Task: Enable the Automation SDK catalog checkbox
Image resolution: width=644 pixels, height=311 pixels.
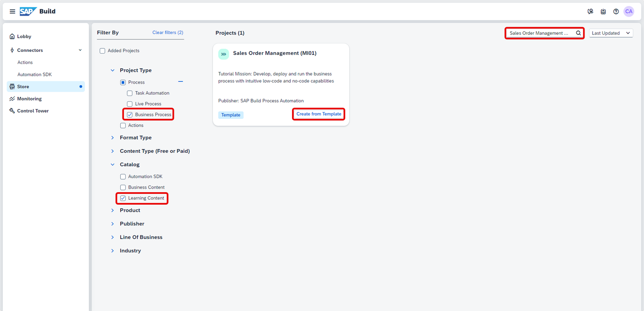Action: 123,177
